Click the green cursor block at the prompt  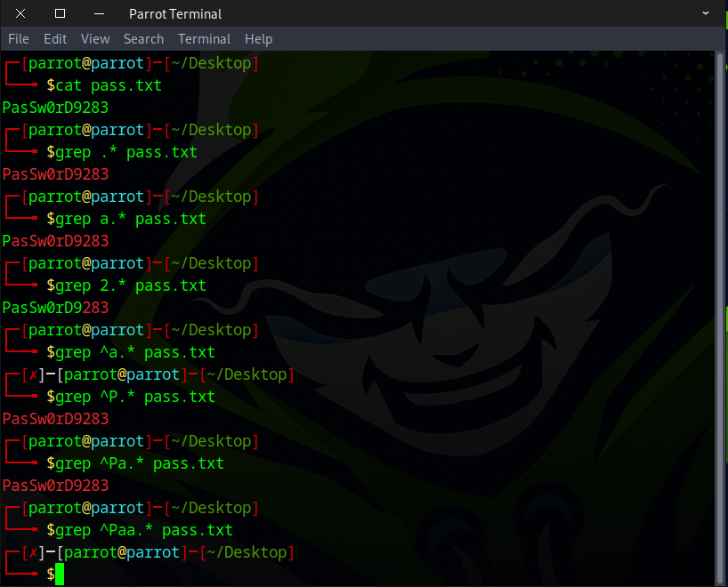tap(60, 575)
